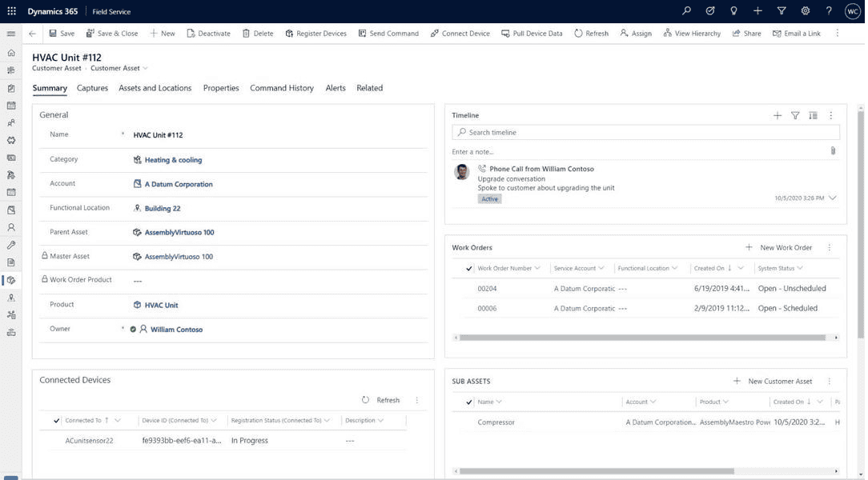Click the Work Orders horizontal scrollbar
Image resolution: width=868 pixels, height=480 pixels.
point(642,338)
